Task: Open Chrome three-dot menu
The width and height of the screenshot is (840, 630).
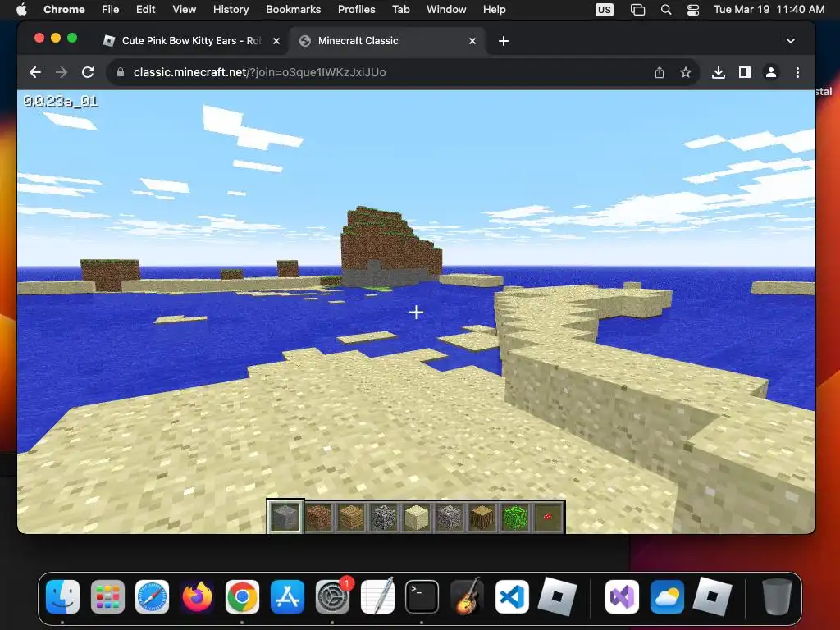Action: point(797,72)
